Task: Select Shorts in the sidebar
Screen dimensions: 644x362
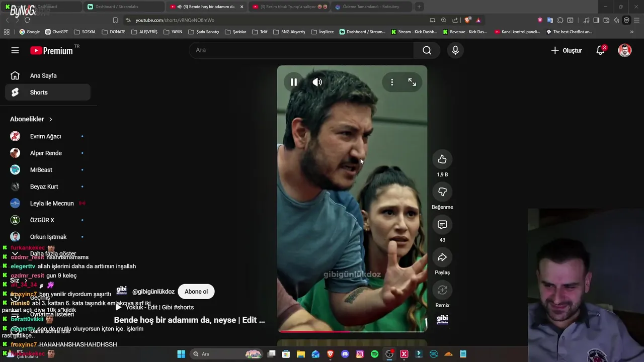Action: pos(48,93)
